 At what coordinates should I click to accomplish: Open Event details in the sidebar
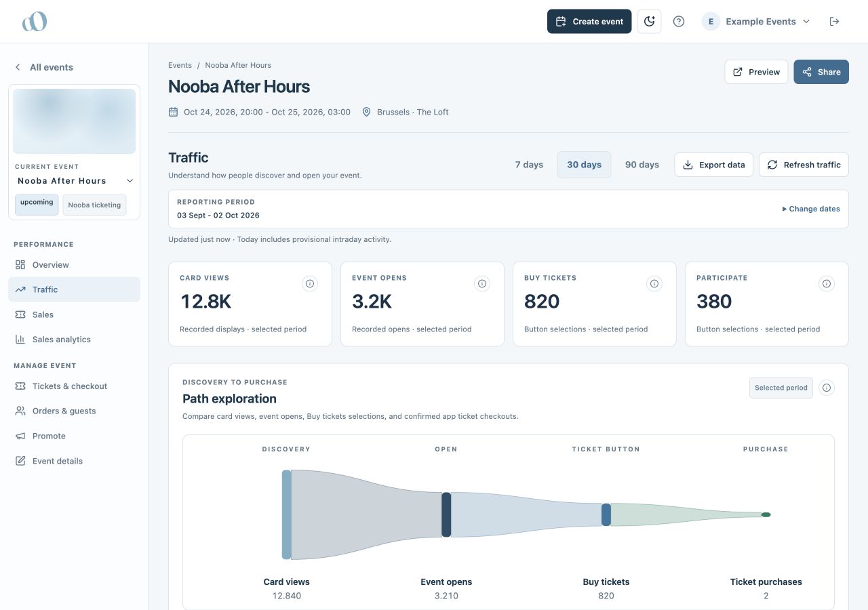[x=75, y=461]
